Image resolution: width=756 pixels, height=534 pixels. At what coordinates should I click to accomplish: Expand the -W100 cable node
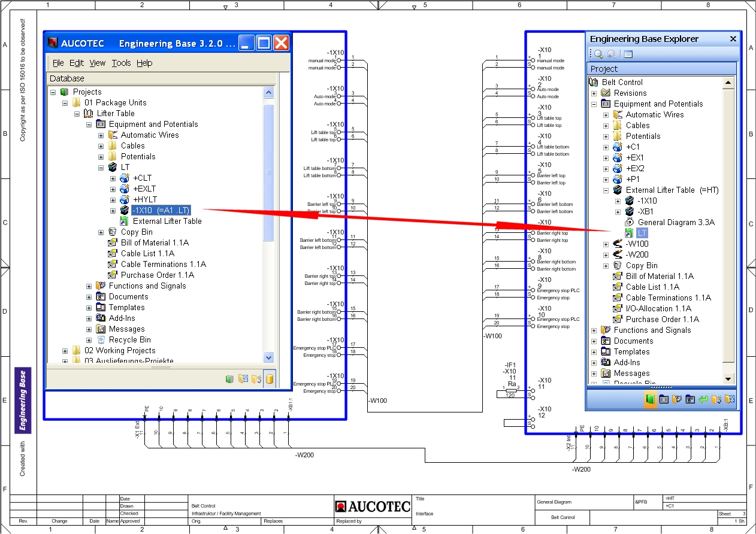606,244
